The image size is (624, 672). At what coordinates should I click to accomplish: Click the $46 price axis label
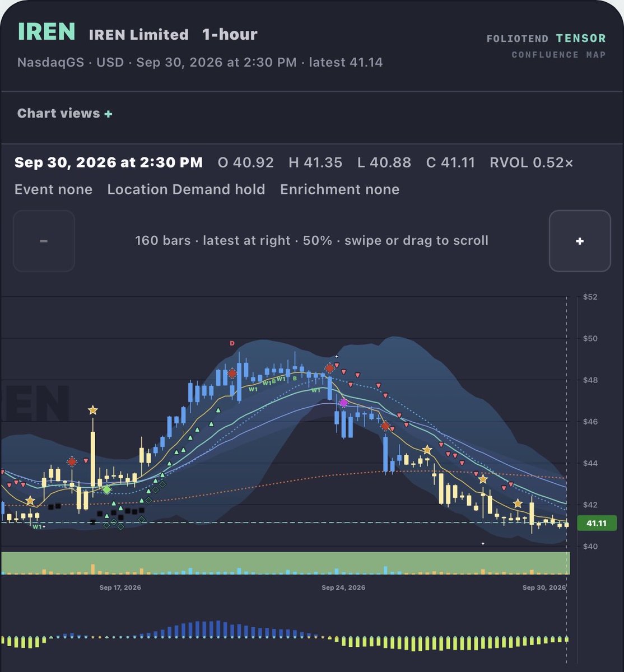(590, 421)
